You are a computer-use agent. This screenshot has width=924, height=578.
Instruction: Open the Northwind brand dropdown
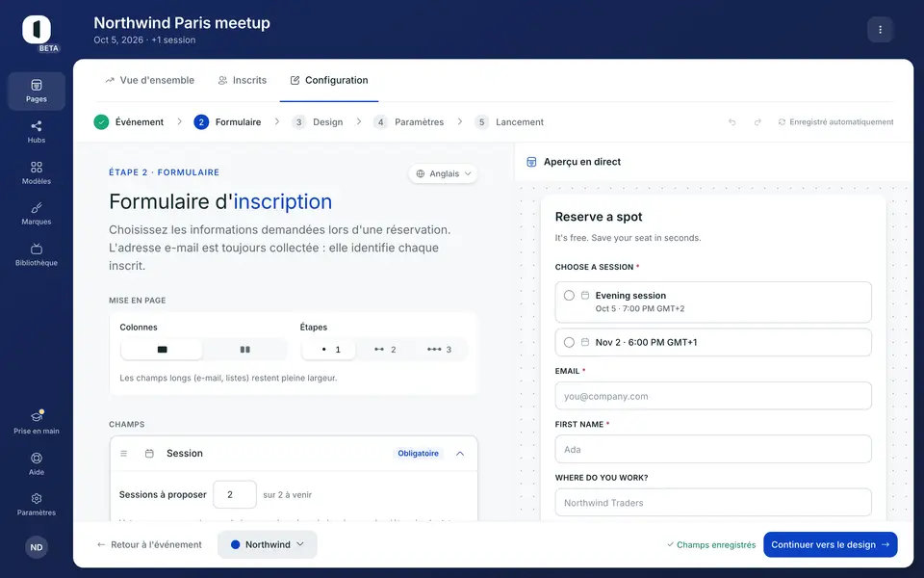268,544
